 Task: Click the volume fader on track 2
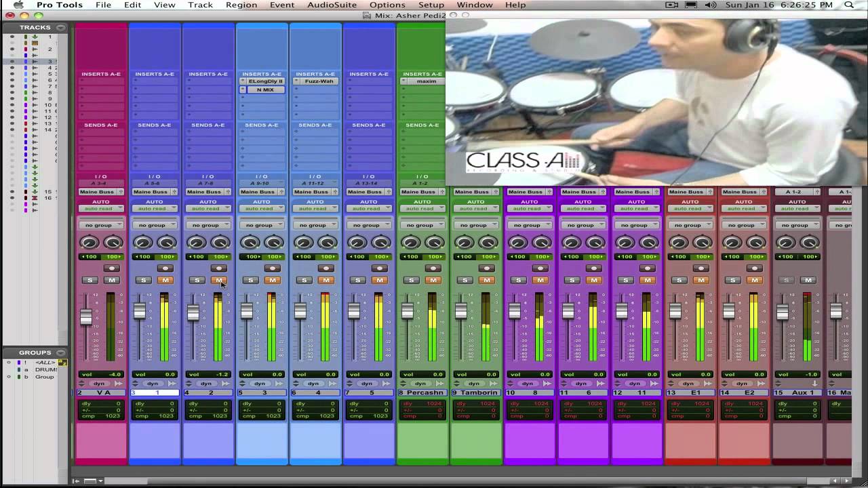coord(193,312)
